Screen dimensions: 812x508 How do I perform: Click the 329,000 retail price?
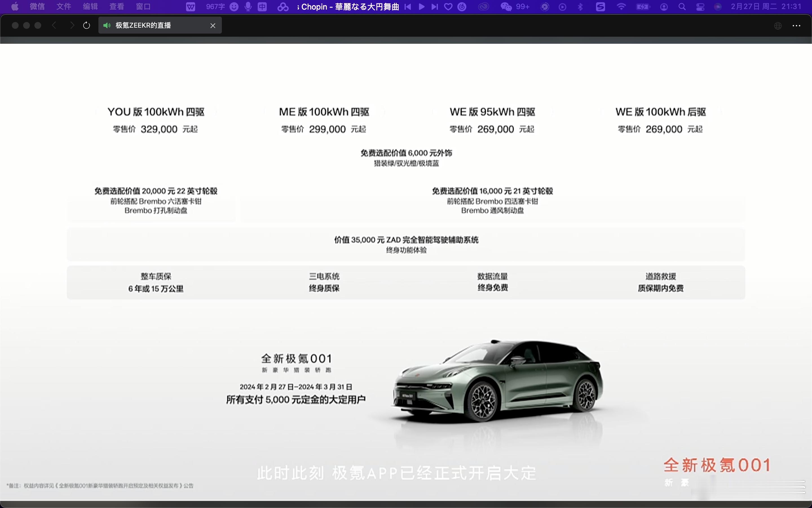(x=159, y=129)
